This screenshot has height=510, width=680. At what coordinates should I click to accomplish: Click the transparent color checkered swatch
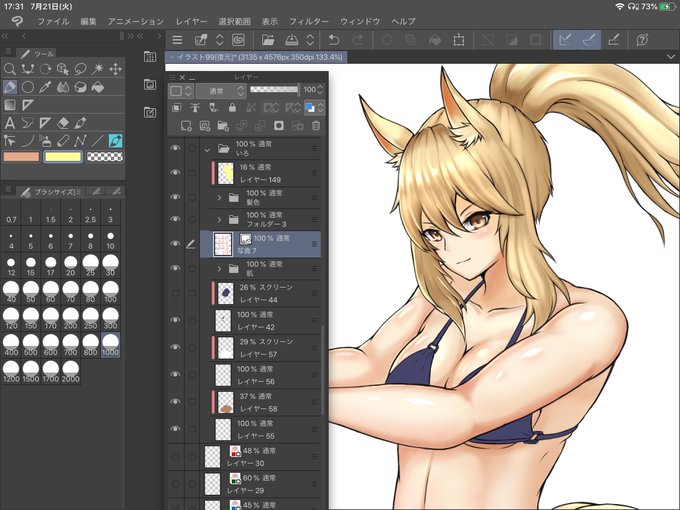(105, 157)
